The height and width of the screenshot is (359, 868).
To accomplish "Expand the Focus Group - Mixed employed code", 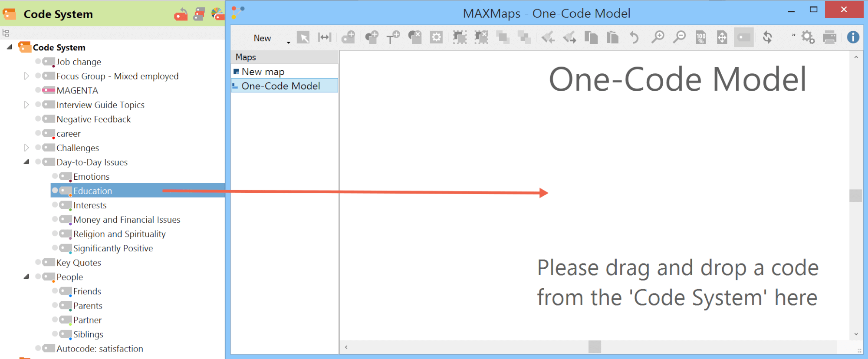I will pyautogui.click(x=26, y=76).
